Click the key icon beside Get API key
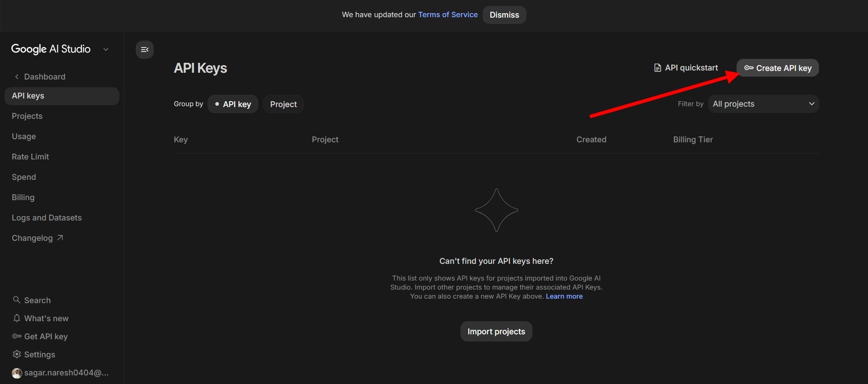 (17, 336)
